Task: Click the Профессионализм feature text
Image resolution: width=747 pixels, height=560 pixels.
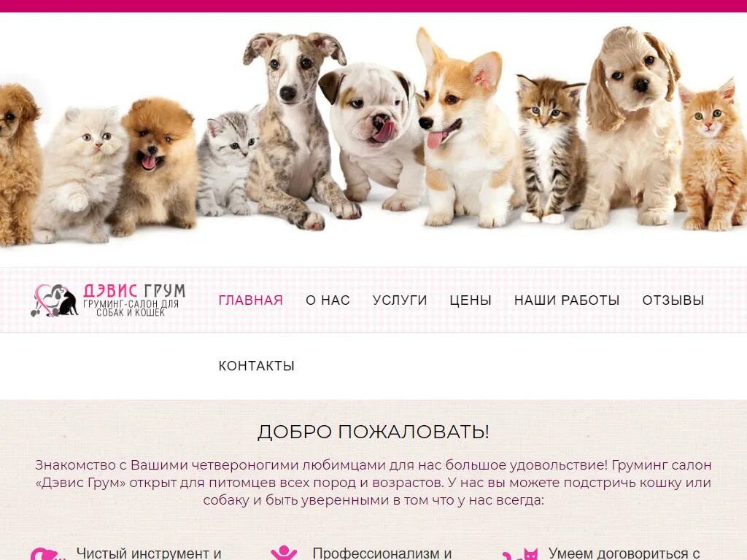Action: [382, 553]
